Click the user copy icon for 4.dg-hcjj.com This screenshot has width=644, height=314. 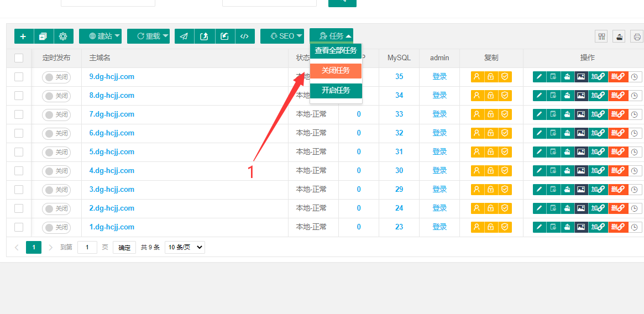(x=477, y=171)
